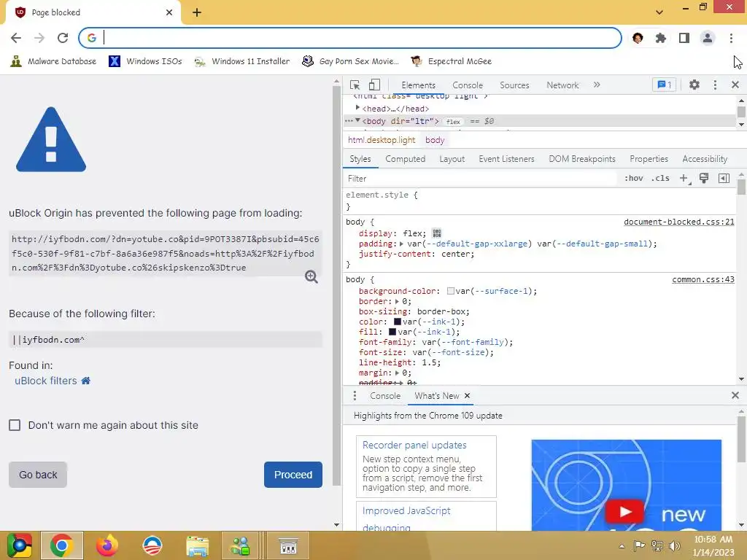This screenshot has width=747, height=560.
Task: Switch to the Network tab
Action: point(562,85)
